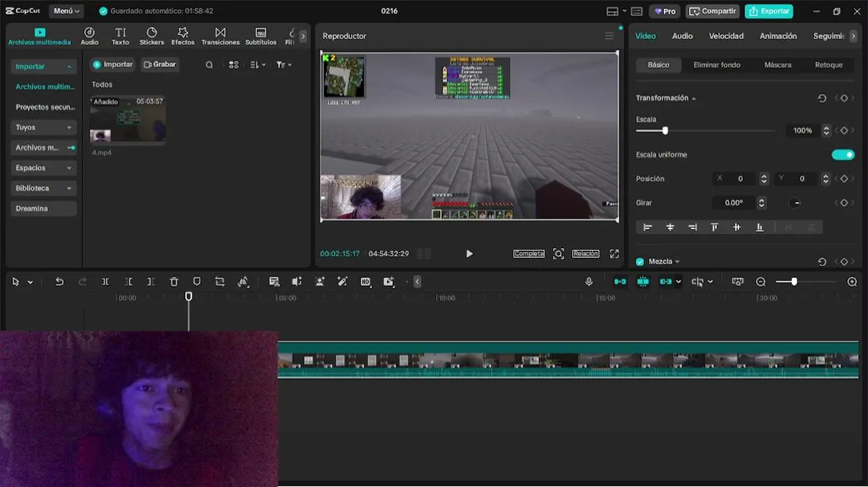The height and width of the screenshot is (487, 868).
Task: Open layout dropdown arrow in title bar
Action: (x=624, y=11)
